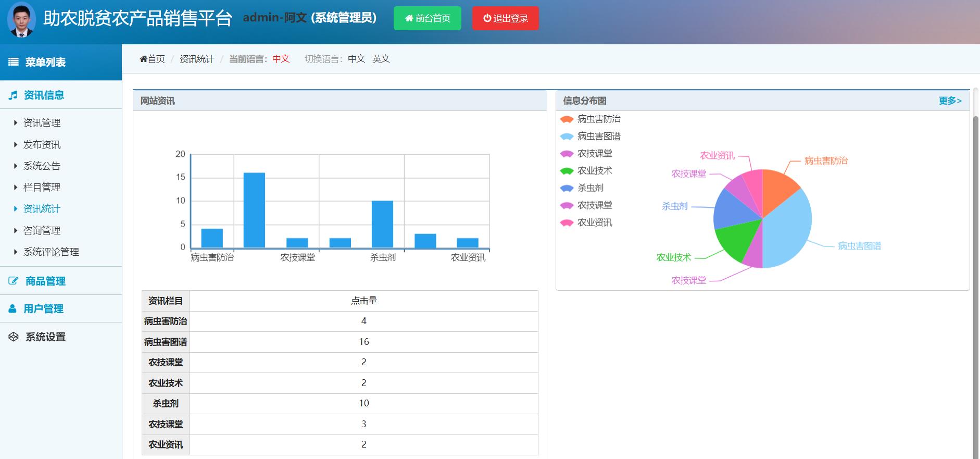Image resolution: width=980 pixels, height=459 pixels.
Task: Switch language to 中文
Action: pos(357,59)
